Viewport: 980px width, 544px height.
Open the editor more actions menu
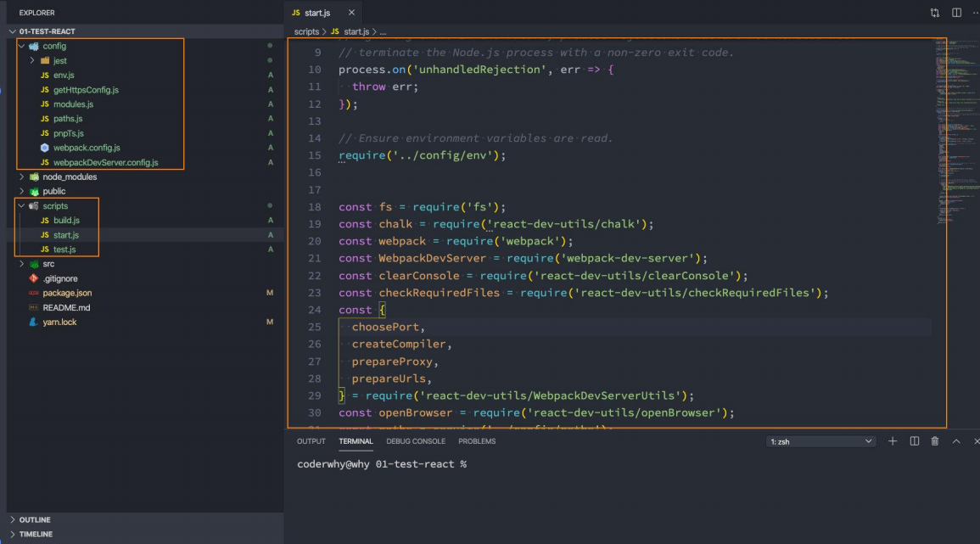coord(976,13)
